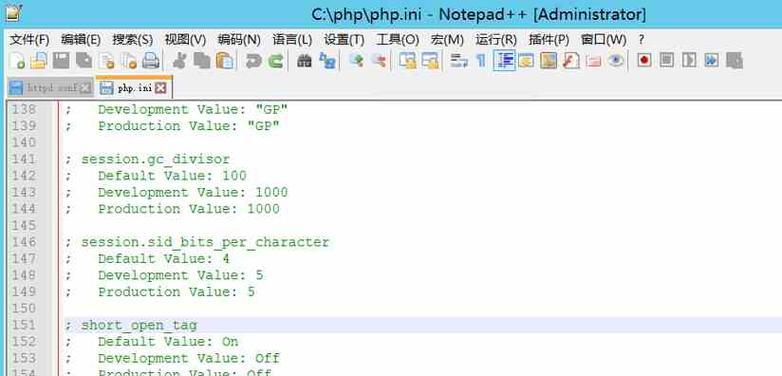Open the 文件(F) menu
782x376 pixels.
(x=29, y=39)
